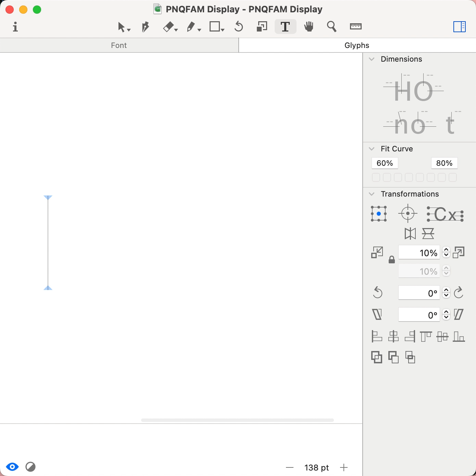
Task: Scale down selection button
Action: (377, 252)
